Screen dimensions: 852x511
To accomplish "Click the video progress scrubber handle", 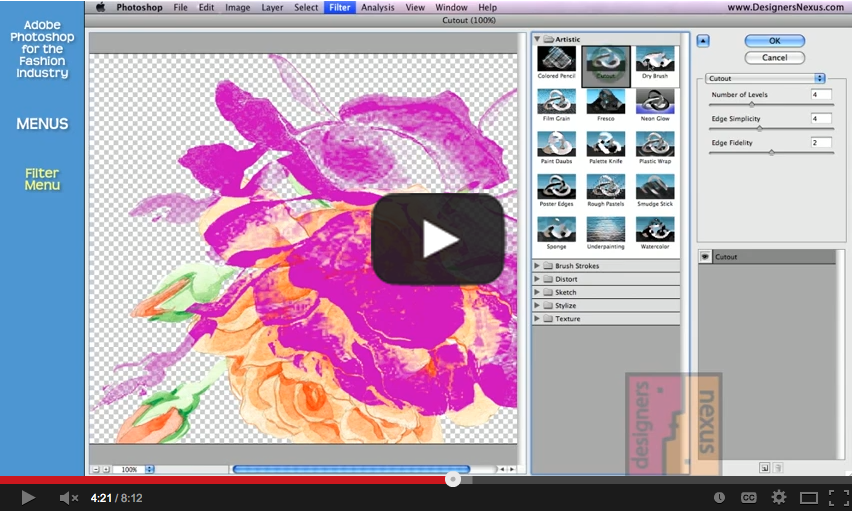I will [453, 479].
